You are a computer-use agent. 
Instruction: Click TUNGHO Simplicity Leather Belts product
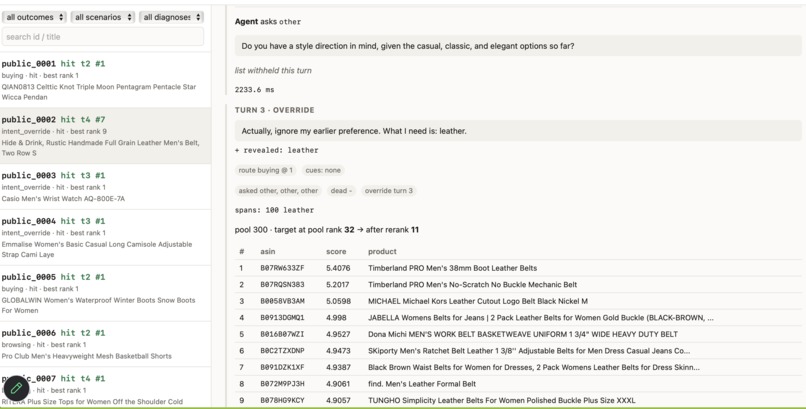click(502, 400)
